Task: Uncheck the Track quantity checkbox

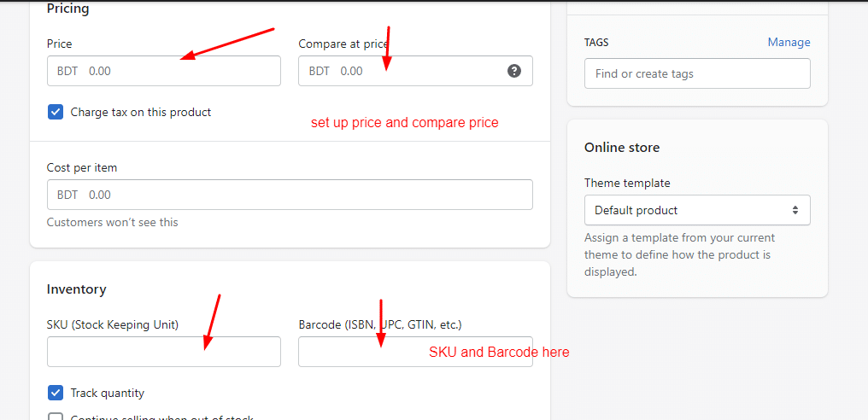Action: coord(56,393)
